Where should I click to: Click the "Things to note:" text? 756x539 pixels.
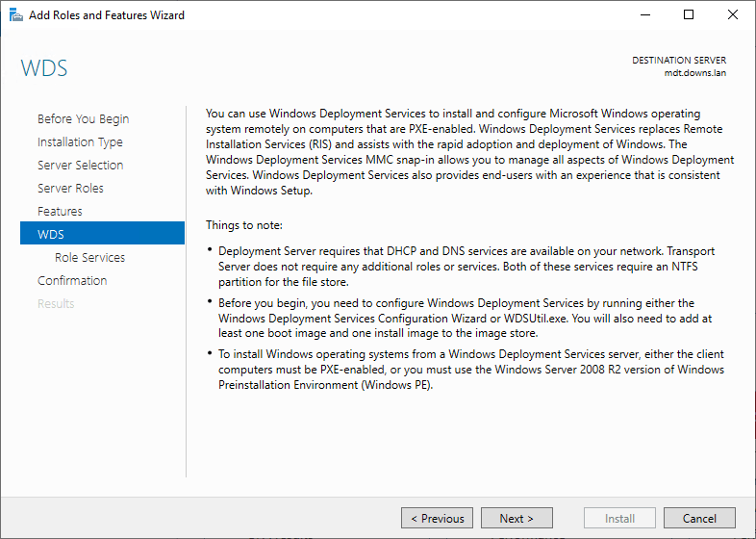[x=244, y=224]
